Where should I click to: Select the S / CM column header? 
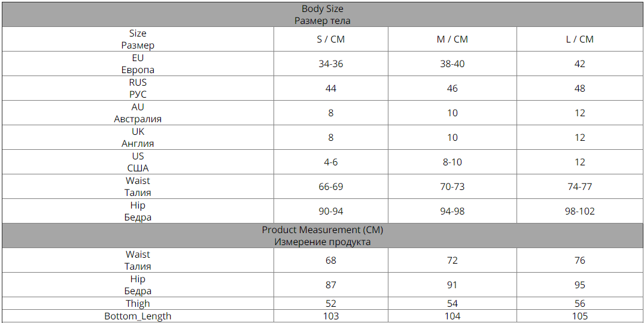point(330,39)
